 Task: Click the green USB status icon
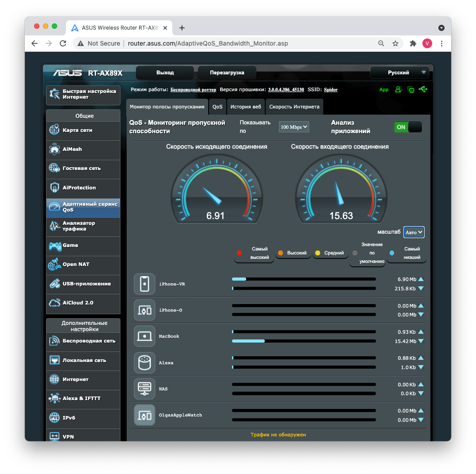(x=423, y=89)
